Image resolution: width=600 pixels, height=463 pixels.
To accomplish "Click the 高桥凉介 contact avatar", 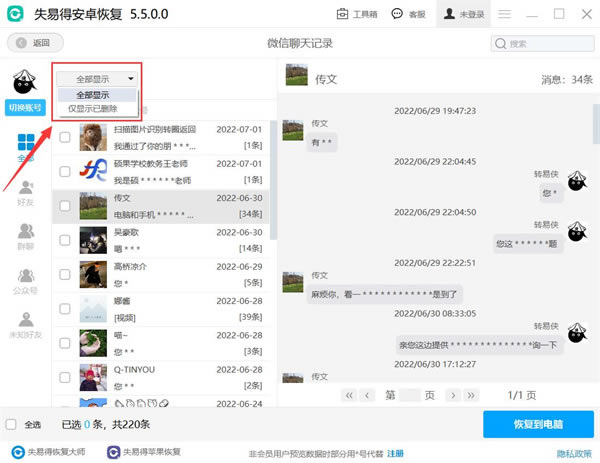I will point(93,274).
